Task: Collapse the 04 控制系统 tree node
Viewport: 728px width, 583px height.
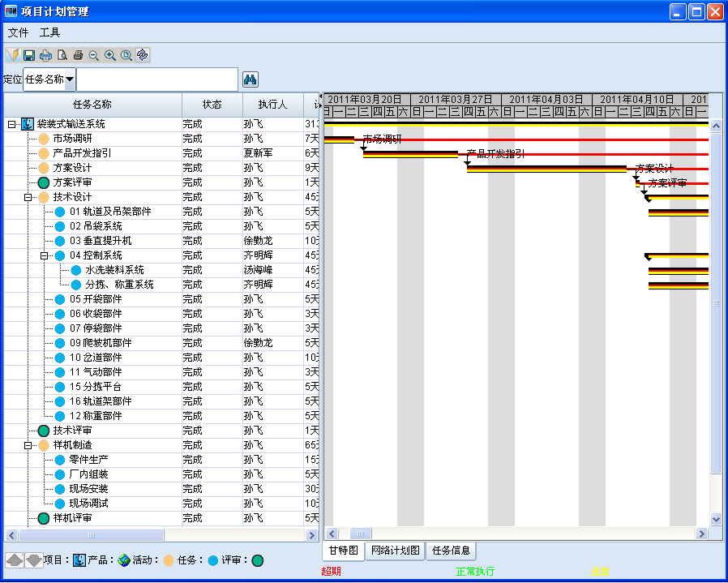Action: coord(45,255)
